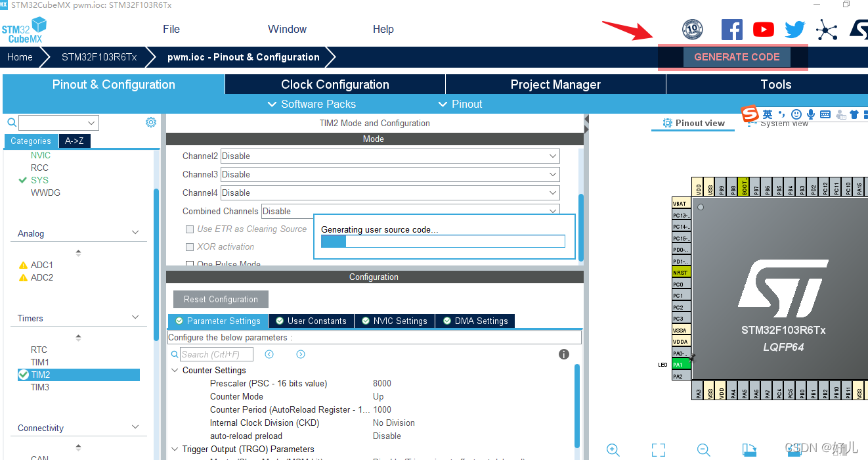Switch to the Clock Configuration tab
This screenshot has height=460, width=868.
coord(335,84)
